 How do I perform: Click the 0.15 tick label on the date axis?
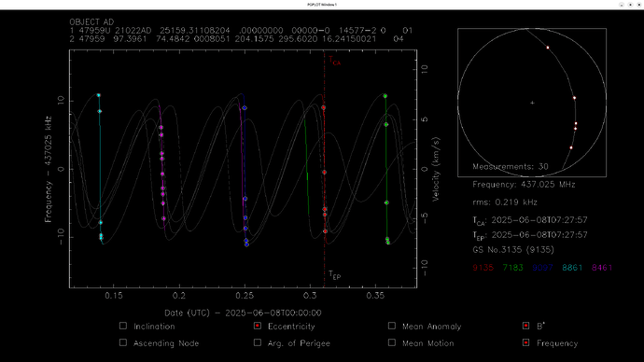[x=114, y=296]
